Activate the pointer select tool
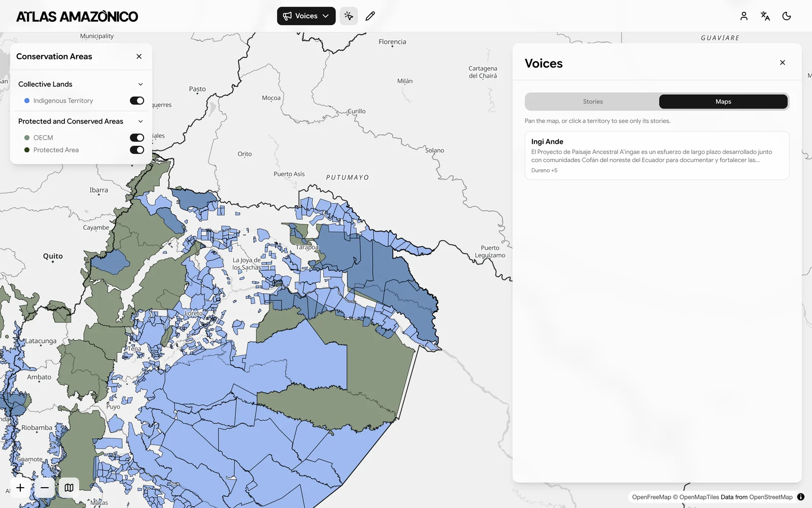This screenshot has width=812, height=508. tap(349, 16)
